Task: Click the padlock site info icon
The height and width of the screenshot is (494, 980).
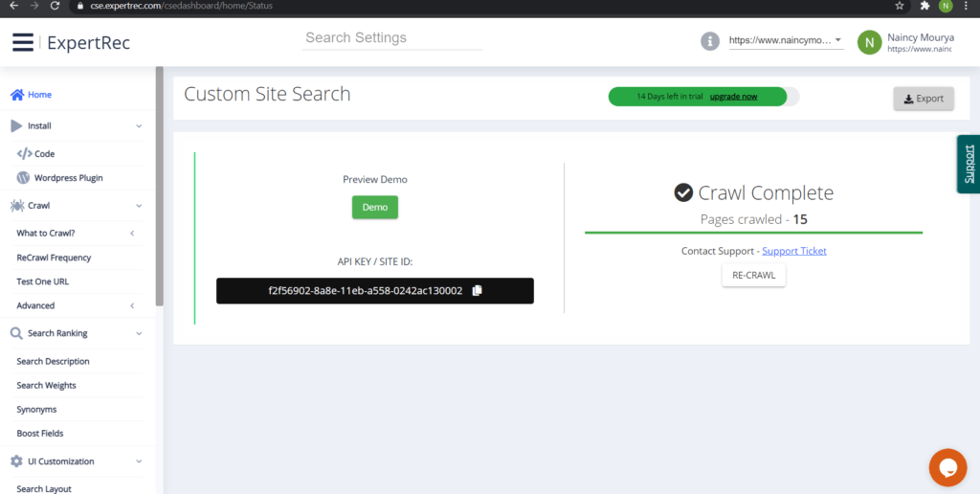Action: 79,6
